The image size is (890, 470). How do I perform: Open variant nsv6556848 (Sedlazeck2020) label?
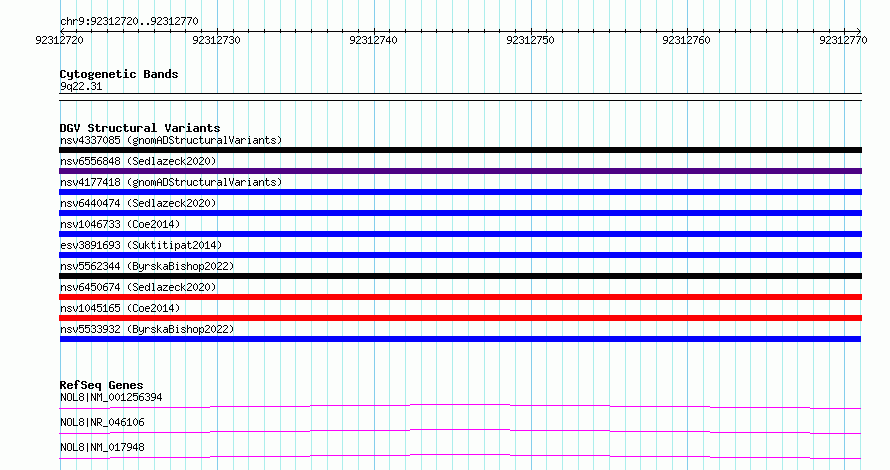(x=138, y=161)
